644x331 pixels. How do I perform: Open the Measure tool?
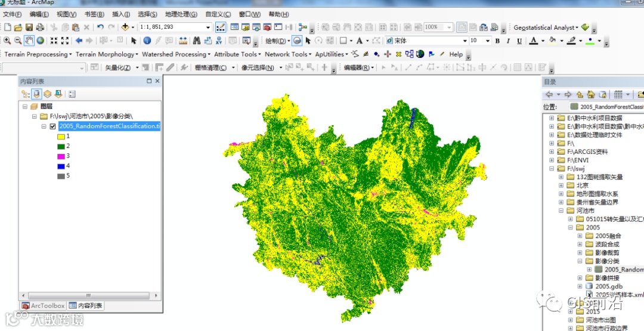pyautogui.click(x=183, y=41)
